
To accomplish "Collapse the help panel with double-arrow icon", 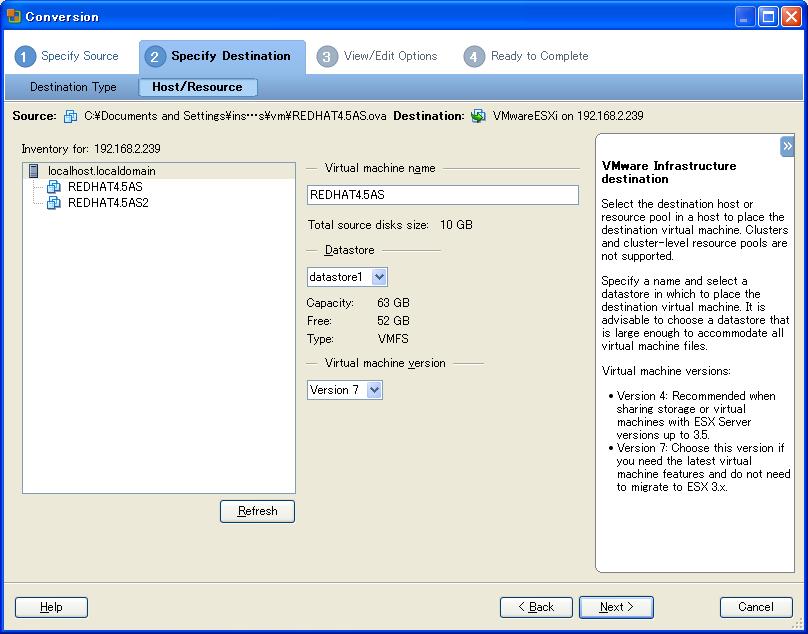I will [787, 146].
